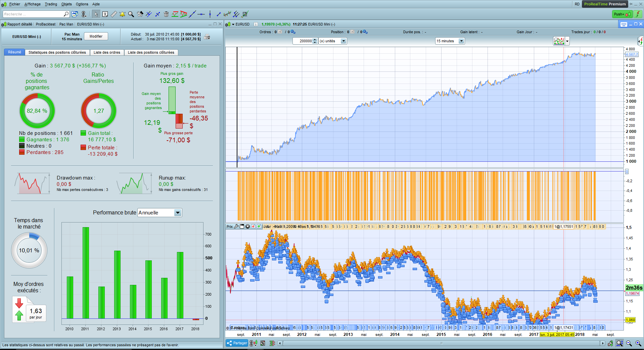Open the Trading menu
Viewport: 644px width, 350px height.
point(51,4)
